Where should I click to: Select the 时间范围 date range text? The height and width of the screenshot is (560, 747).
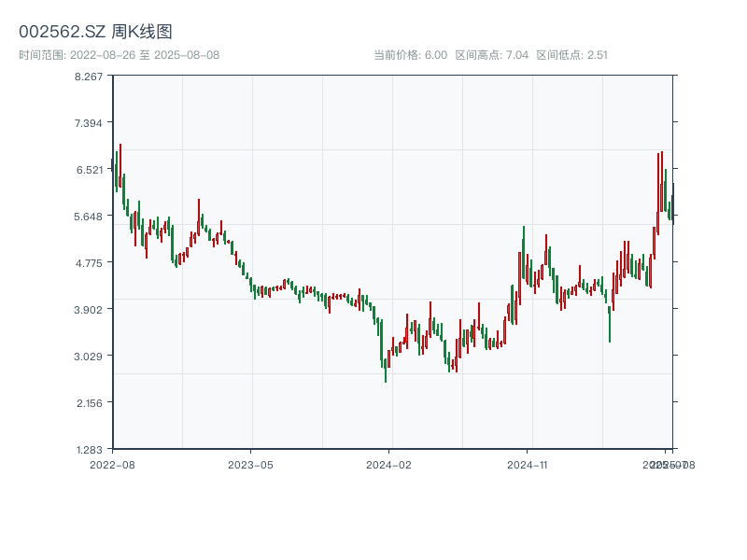(119, 55)
